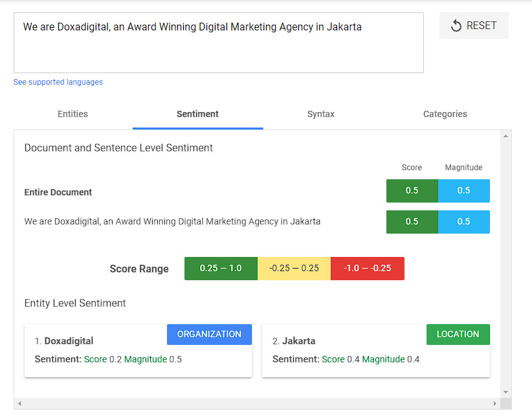Click the horizontal scrollbar right arrow
Image resolution: width=532 pixels, height=420 pixels.
coord(495,403)
